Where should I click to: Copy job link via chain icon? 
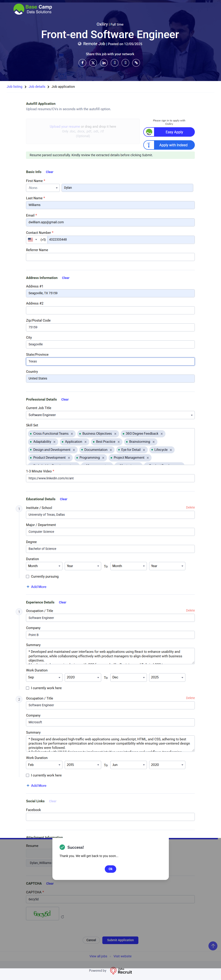pyautogui.click(x=136, y=63)
